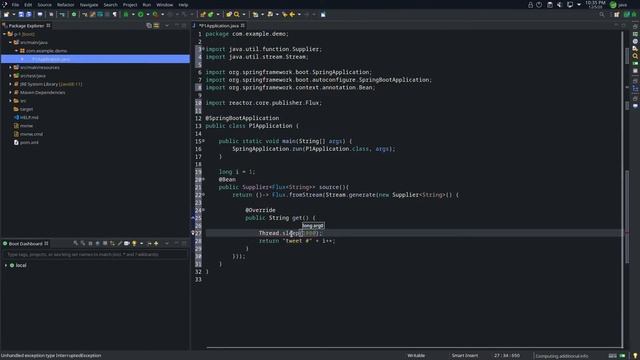Toggle the fold marker at line 22
This screenshot has height=360, width=640.
tap(204, 195)
